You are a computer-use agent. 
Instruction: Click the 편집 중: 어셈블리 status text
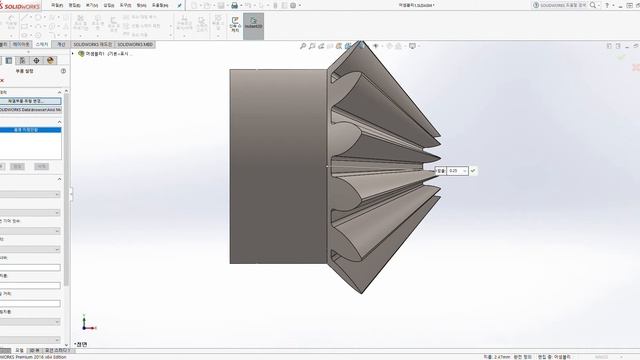pyautogui.click(x=554, y=357)
